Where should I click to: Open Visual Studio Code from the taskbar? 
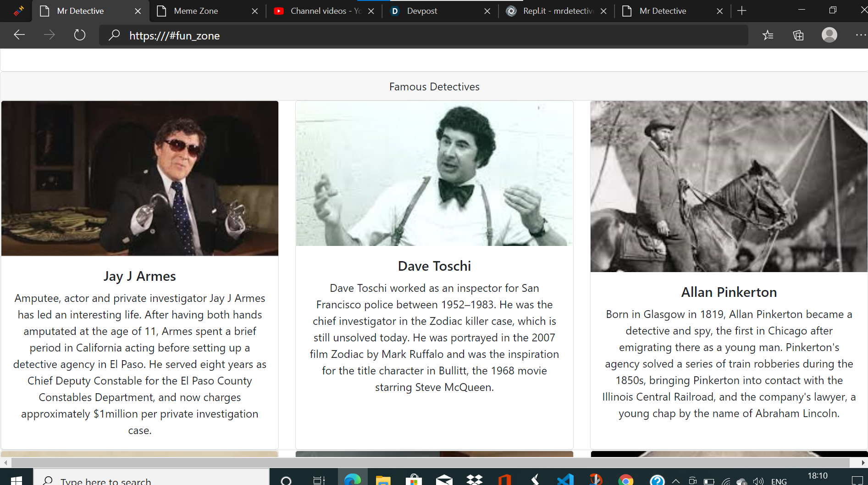pos(565,480)
